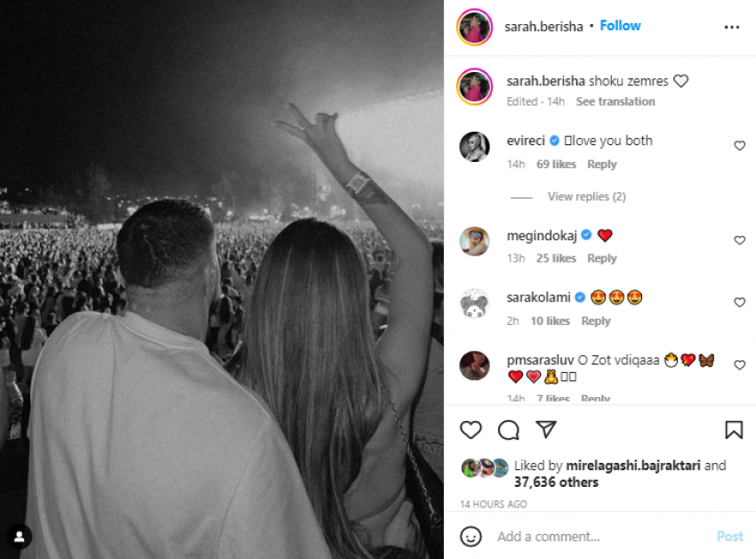Share post via paper plane icon
This screenshot has width=756, height=559.
pos(546,430)
